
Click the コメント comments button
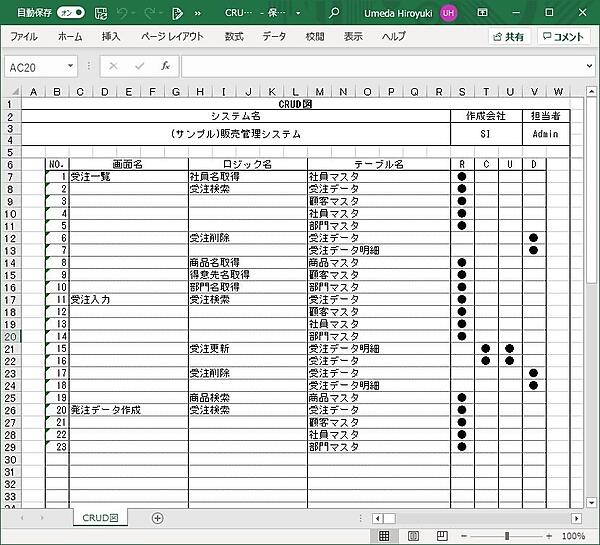pyautogui.click(x=563, y=37)
